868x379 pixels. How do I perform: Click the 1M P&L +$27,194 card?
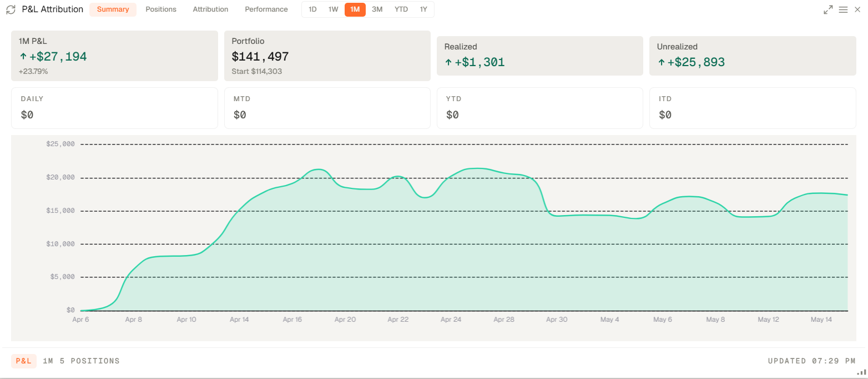coord(114,56)
